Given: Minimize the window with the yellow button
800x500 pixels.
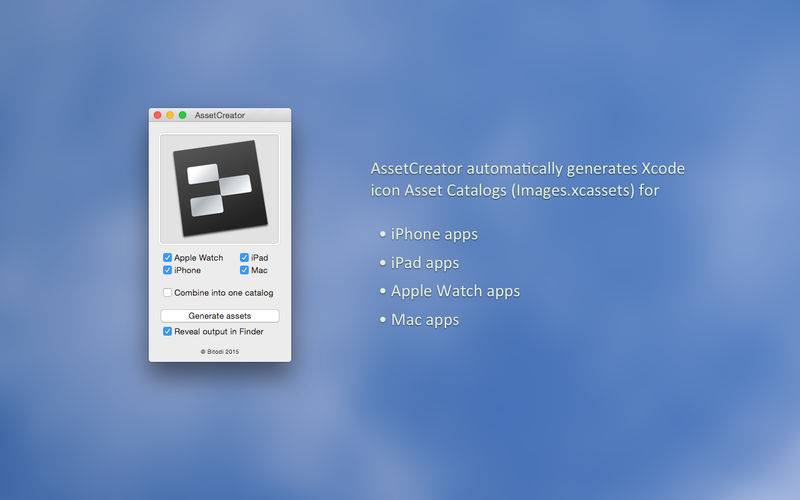Looking at the screenshot, I should (170, 116).
